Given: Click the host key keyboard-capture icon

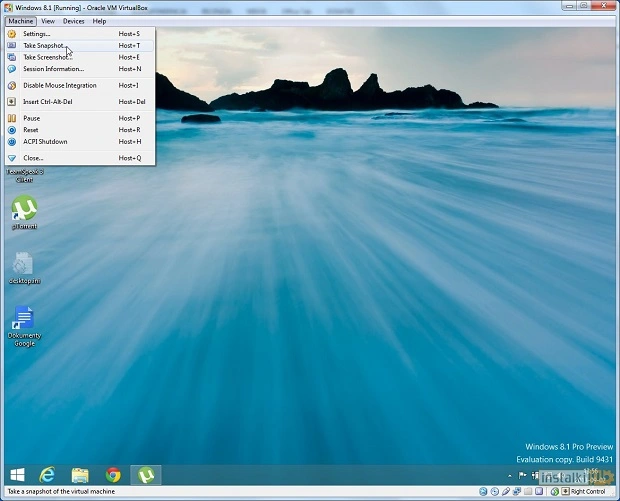Looking at the screenshot, I should coord(565,492).
